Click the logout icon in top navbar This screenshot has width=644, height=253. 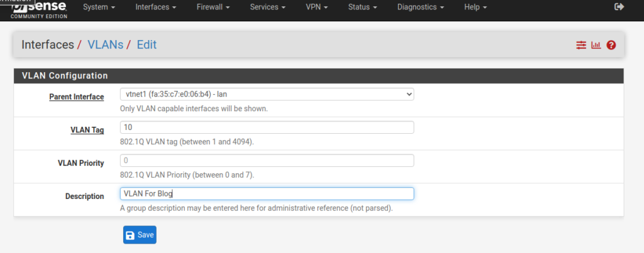[x=619, y=7]
